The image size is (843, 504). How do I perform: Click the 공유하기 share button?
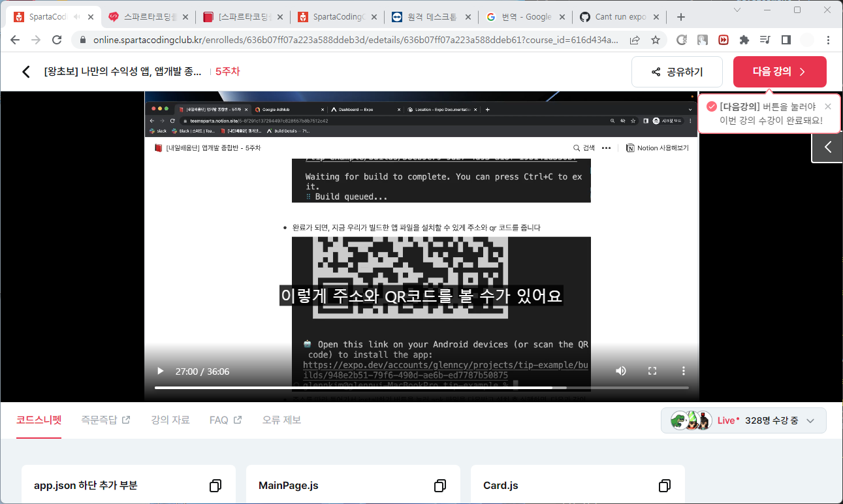[676, 72]
